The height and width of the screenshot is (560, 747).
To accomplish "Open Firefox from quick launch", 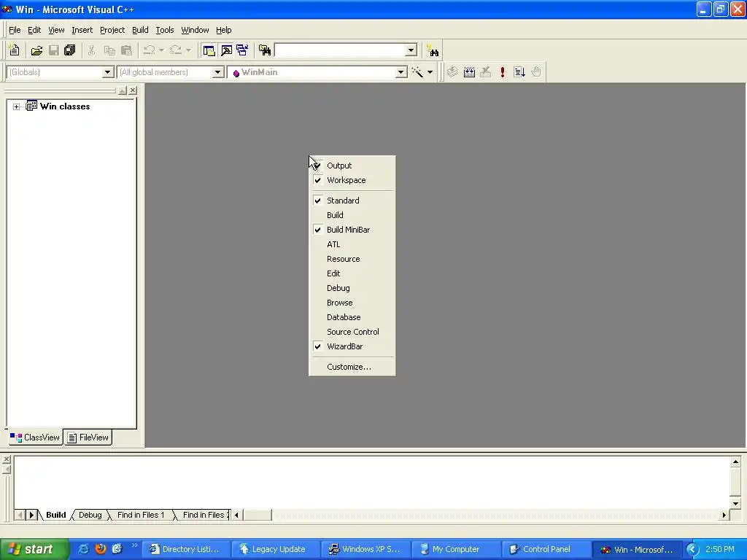I will pos(101,548).
